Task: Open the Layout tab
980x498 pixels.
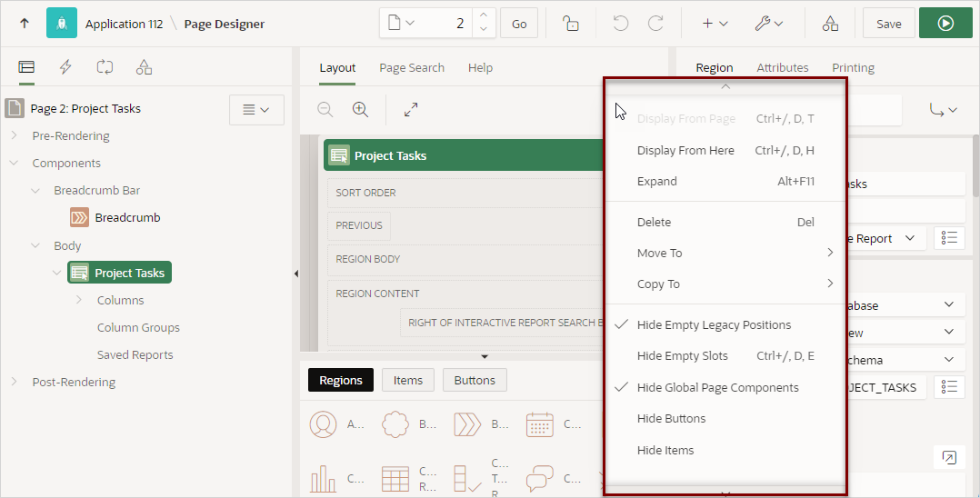Action: click(x=337, y=67)
